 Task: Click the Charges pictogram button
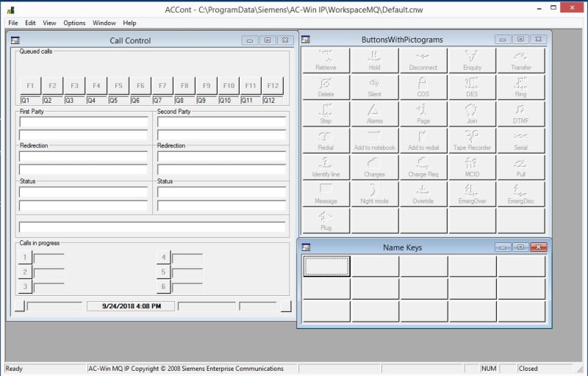point(375,167)
